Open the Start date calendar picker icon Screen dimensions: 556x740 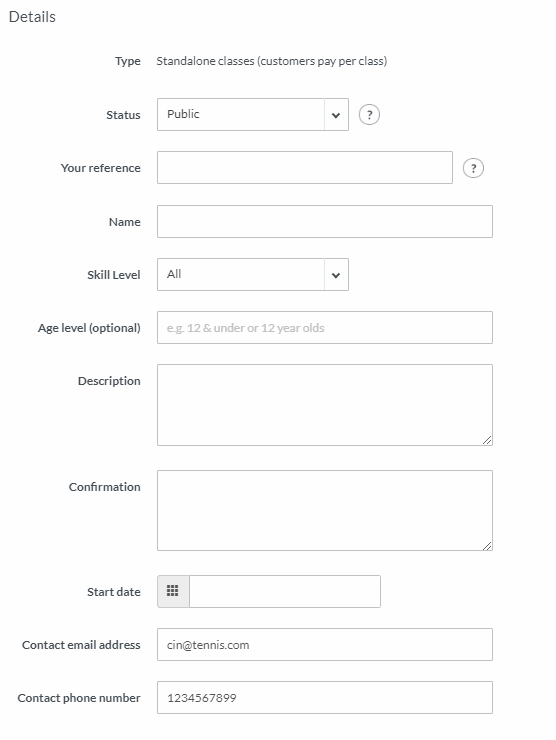point(173,591)
